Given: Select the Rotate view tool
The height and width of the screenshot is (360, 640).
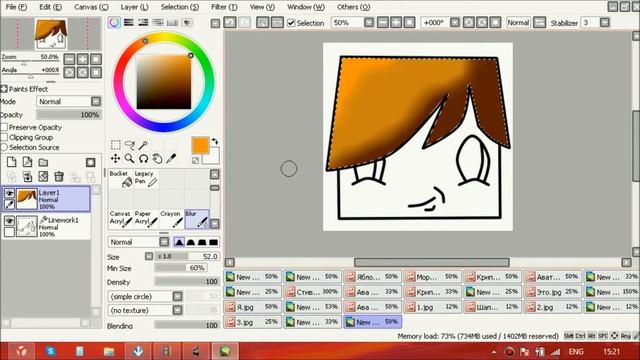Looking at the screenshot, I should [143, 158].
